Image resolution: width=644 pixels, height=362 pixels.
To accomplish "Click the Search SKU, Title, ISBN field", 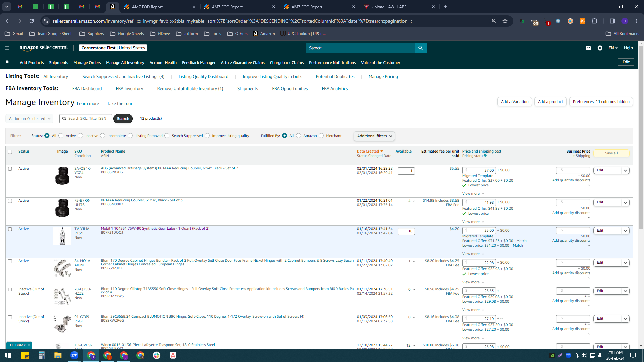I will coord(86,119).
